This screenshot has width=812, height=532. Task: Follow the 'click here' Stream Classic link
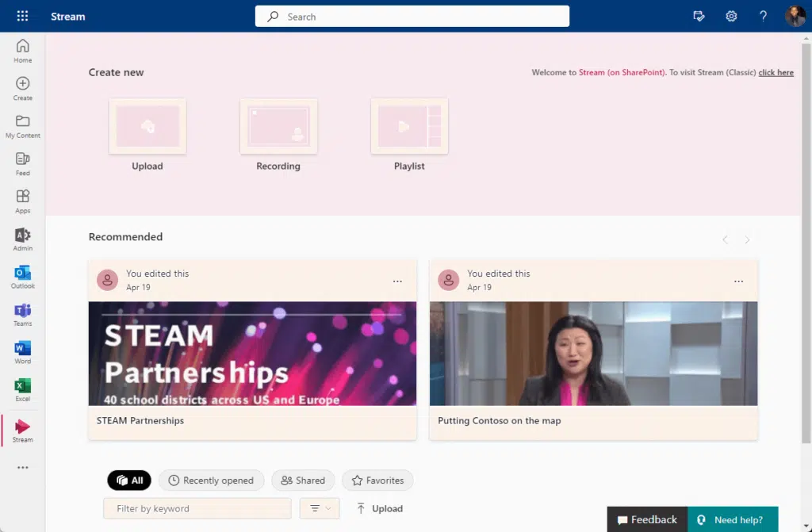(776, 72)
